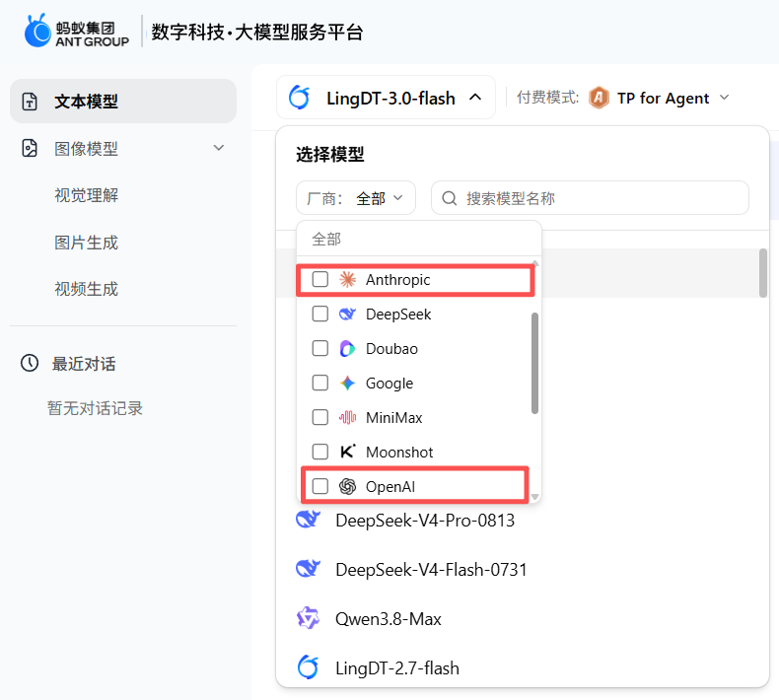Click the image model sidebar icon
Screen dimensions: 779x700
point(30,149)
